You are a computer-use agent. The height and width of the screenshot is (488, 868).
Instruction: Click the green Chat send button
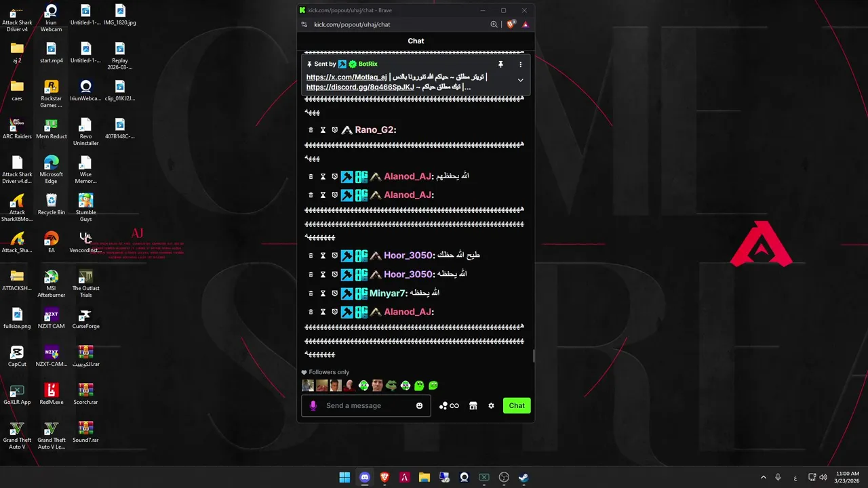[517, 405]
